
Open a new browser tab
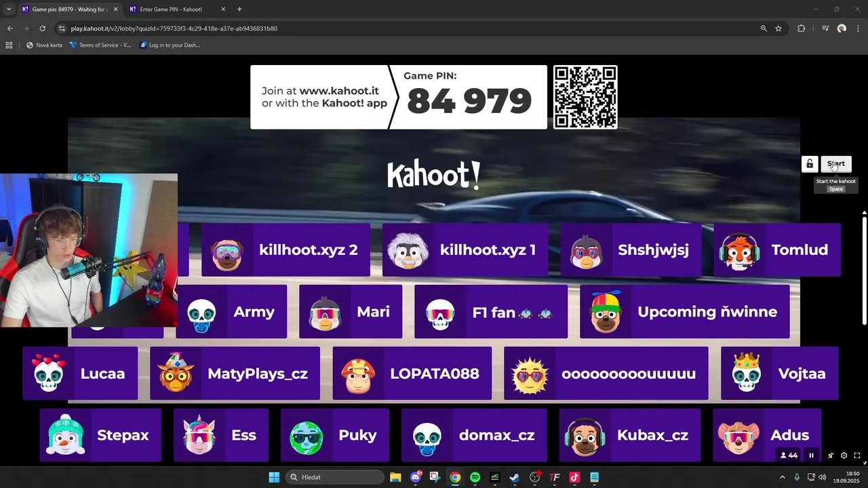239,9
